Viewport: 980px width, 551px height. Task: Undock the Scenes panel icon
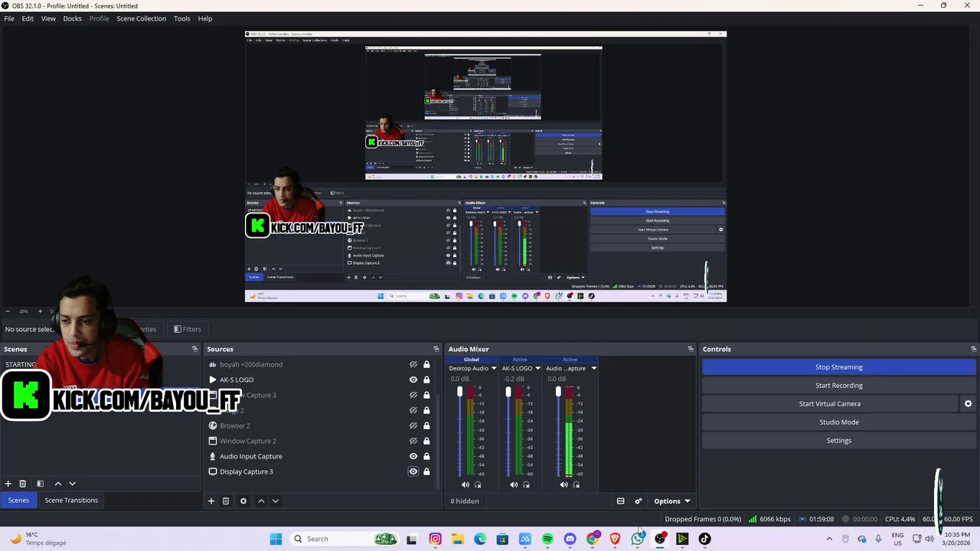pyautogui.click(x=194, y=349)
